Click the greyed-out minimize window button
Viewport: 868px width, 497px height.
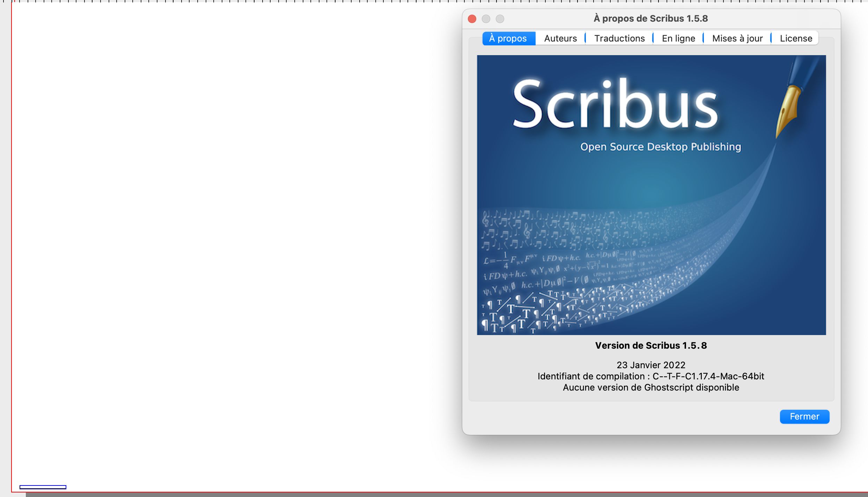486,19
